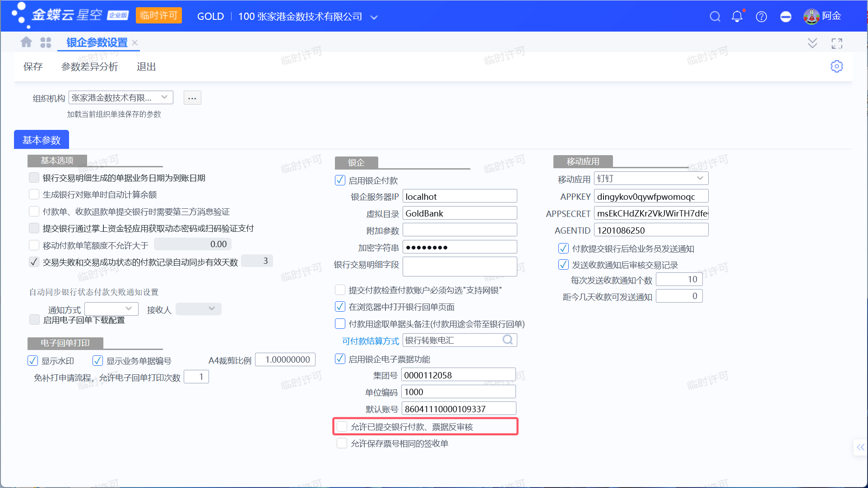The image size is (868, 488).
Task: Click the 临时许可 badge
Action: click(x=158, y=15)
